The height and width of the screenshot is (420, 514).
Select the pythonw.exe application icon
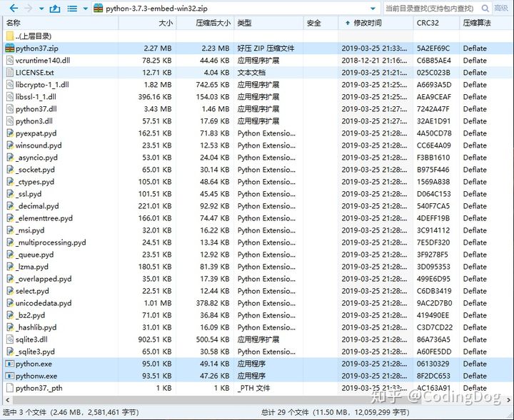pyautogui.click(x=10, y=376)
